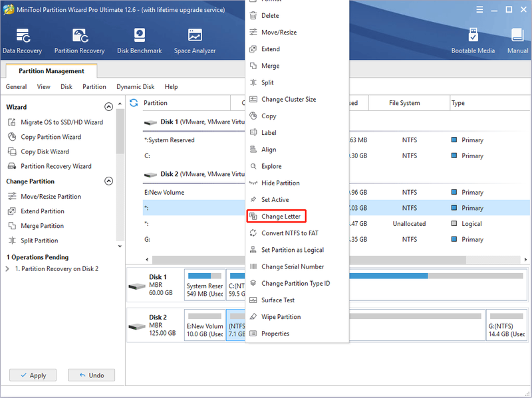Click Copy in the context menu
The width and height of the screenshot is (532, 398).
click(x=297, y=116)
